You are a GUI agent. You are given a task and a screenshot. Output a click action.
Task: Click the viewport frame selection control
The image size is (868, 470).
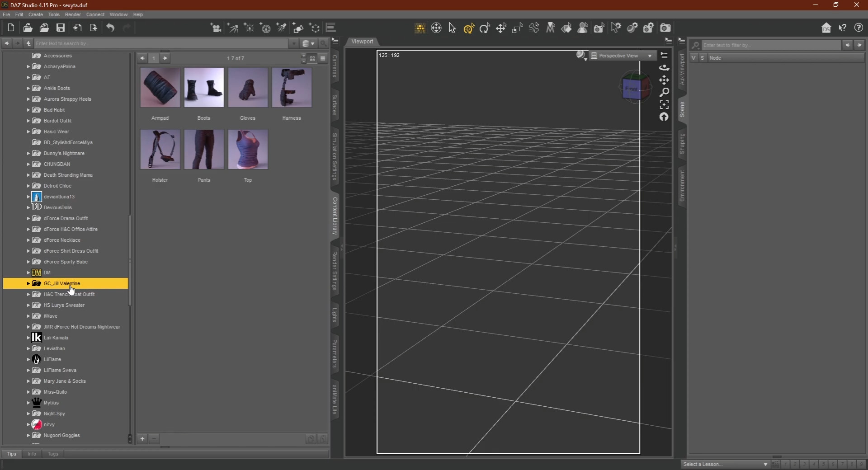tap(664, 104)
